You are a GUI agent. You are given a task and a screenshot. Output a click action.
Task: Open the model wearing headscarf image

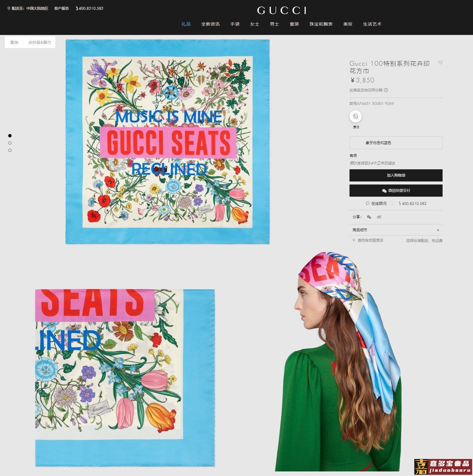click(339, 362)
